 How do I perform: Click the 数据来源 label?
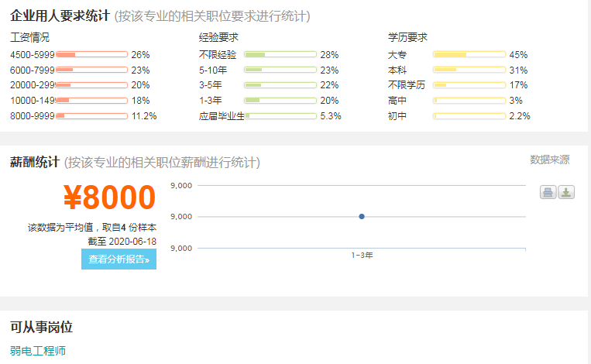coord(549,160)
